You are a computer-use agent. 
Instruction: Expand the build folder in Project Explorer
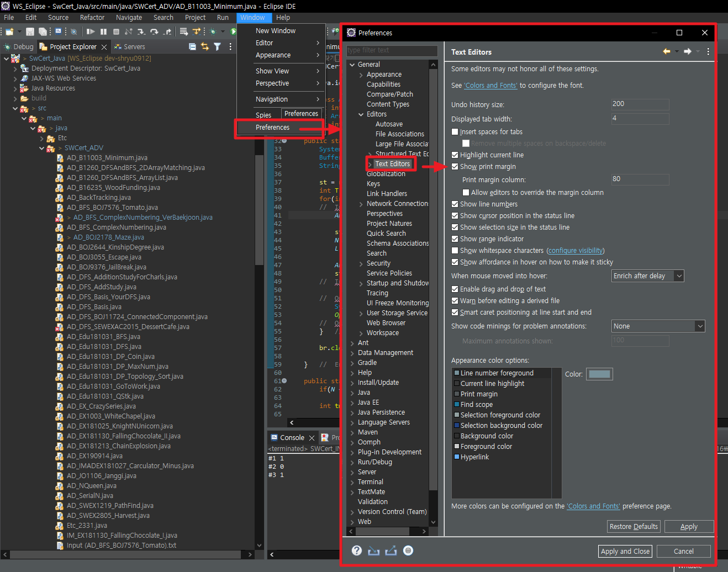(15, 98)
